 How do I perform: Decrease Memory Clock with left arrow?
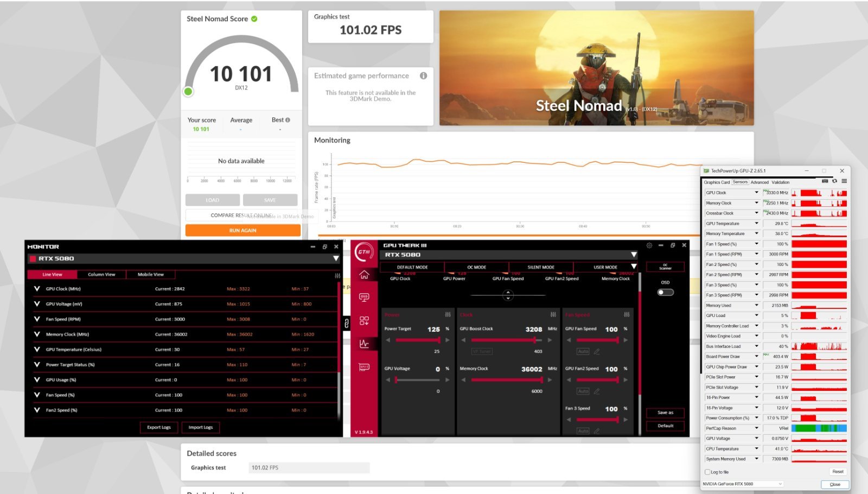[x=463, y=380]
